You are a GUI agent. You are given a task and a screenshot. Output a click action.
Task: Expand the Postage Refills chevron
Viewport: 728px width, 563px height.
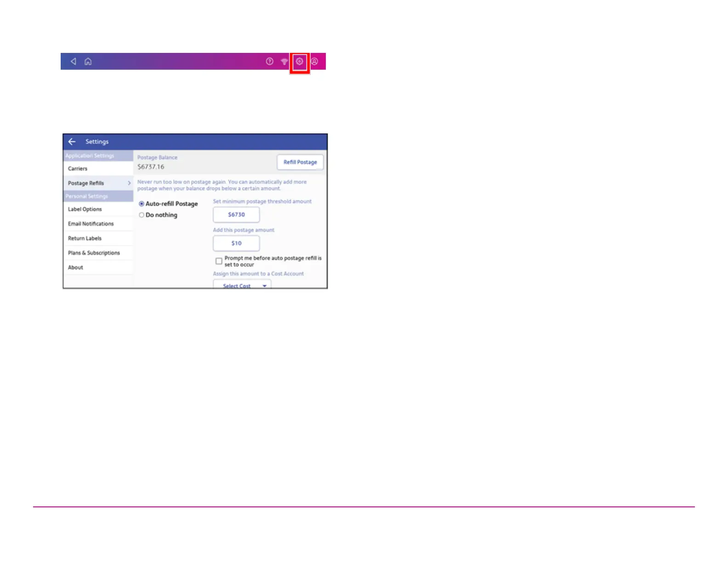tap(129, 183)
